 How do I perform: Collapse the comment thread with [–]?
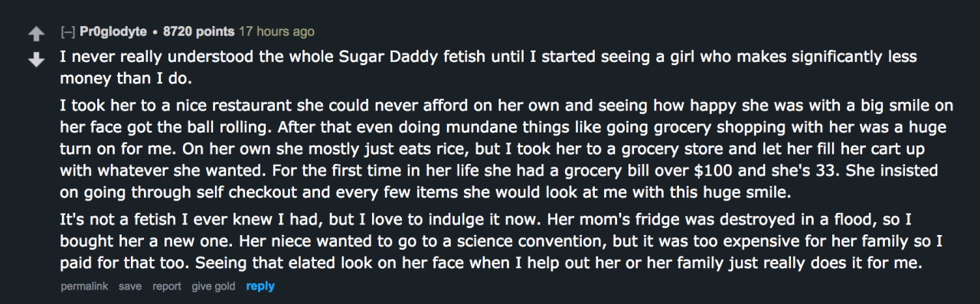pos(67,32)
